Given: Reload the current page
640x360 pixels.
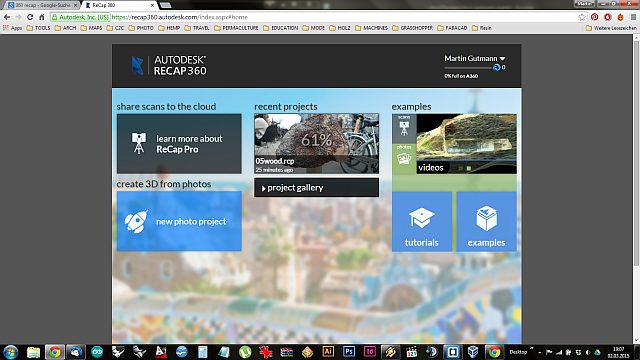Looking at the screenshot, I should (30, 17).
